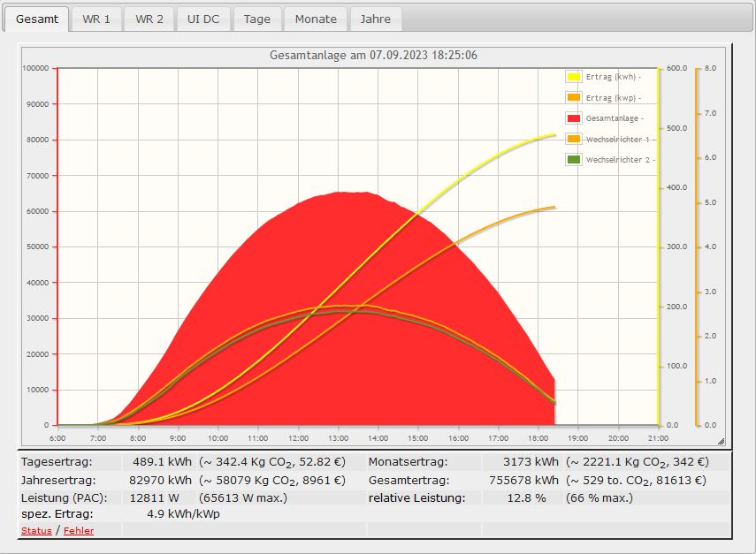
Task: Click the chart resize handle in corner
Action: [x=721, y=440]
